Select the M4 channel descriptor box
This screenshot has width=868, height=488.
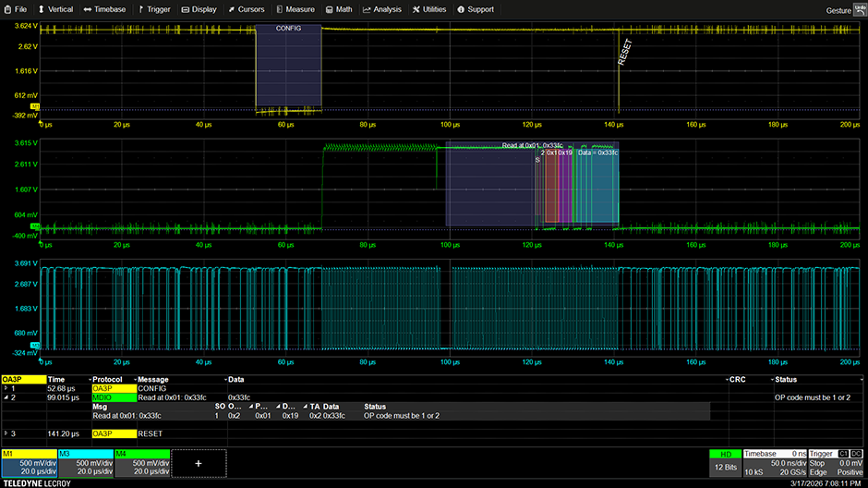pyautogui.click(x=141, y=463)
